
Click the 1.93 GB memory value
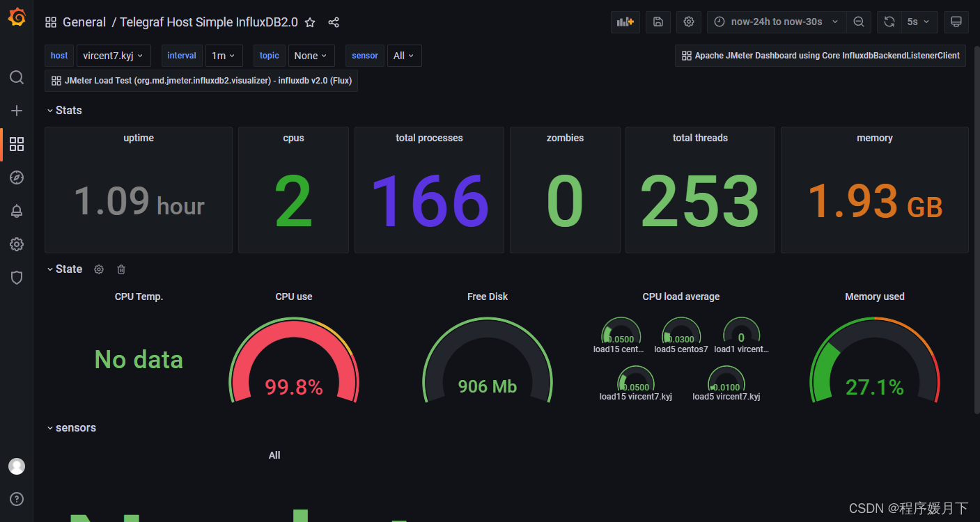coord(875,201)
